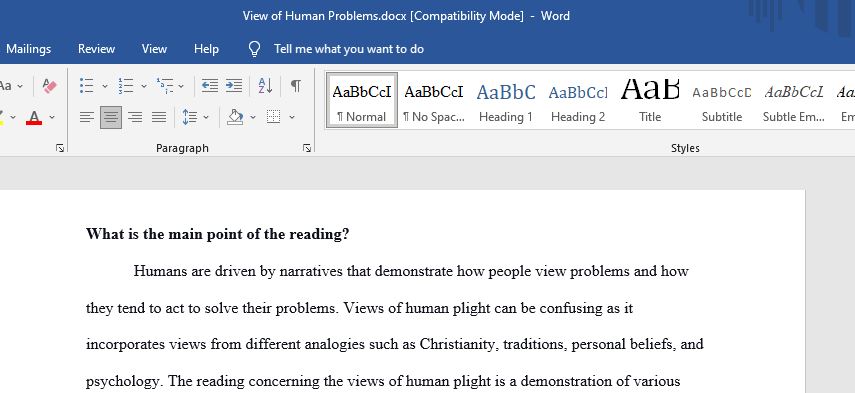This screenshot has width=855, height=393.
Task: Toggle Center alignment
Action: click(111, 117)
